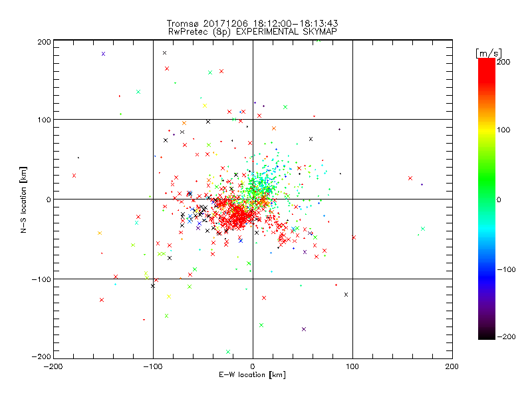Click the E-W axis tick label "0"
The image size is (532, 399).
point(253,366)
